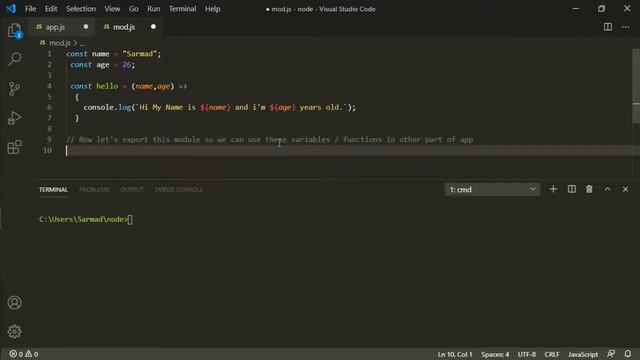Minimize the VS Code window
The image size is (640, 360).
[x=576, y=9]
